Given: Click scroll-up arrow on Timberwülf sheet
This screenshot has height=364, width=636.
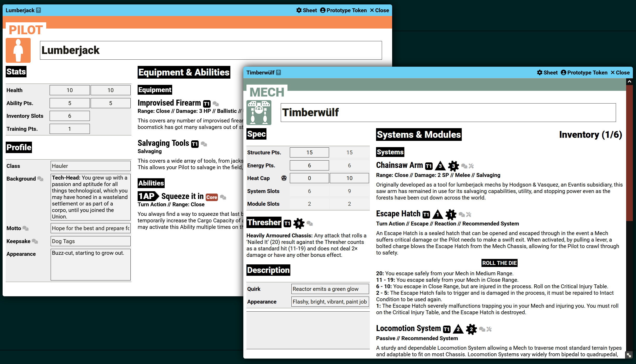Looking at the screenshot, I should (x=629, y=82).
